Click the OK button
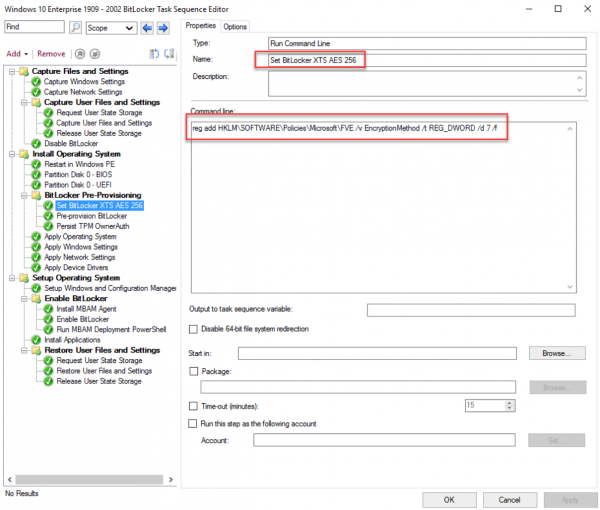 click(449, 500)
